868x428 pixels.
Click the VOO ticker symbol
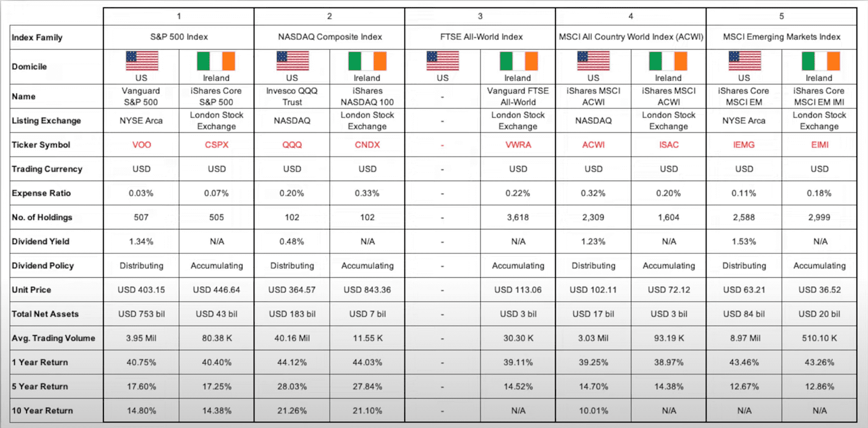[142, 145]
